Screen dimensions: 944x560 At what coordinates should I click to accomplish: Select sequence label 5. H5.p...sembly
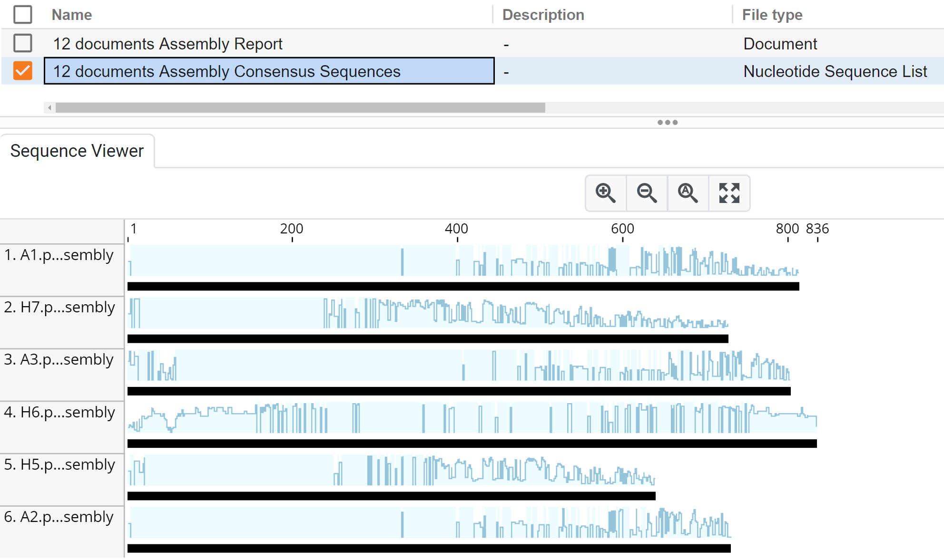(x=59, y=465)
